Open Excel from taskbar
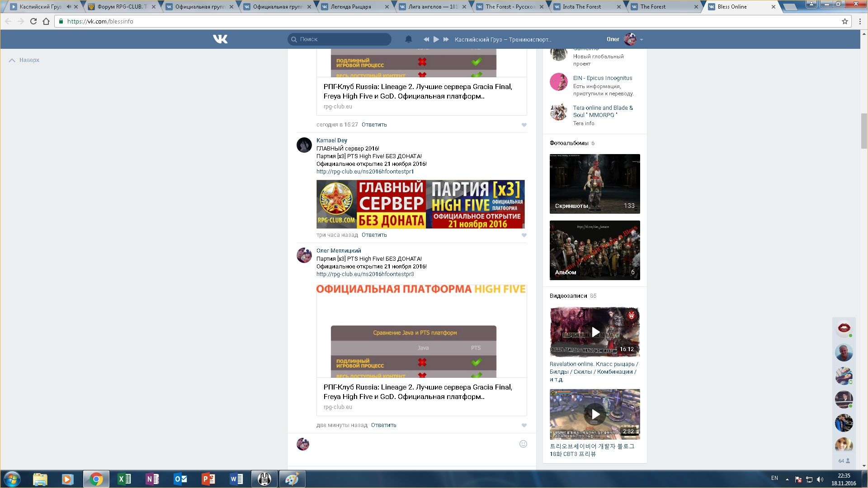This screenshot has width=868, height=488. point(124,479)
